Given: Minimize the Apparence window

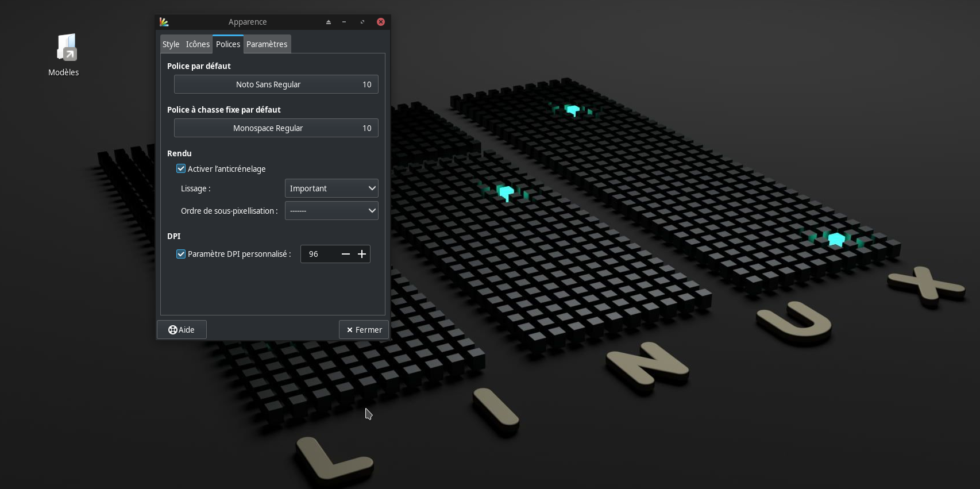Looking at the screenshot, I should [344, 22].
